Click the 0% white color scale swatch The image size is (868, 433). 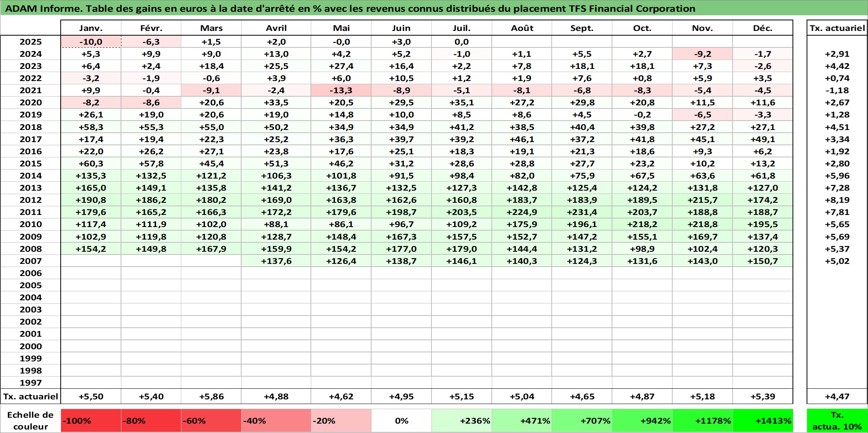(401, 421)
